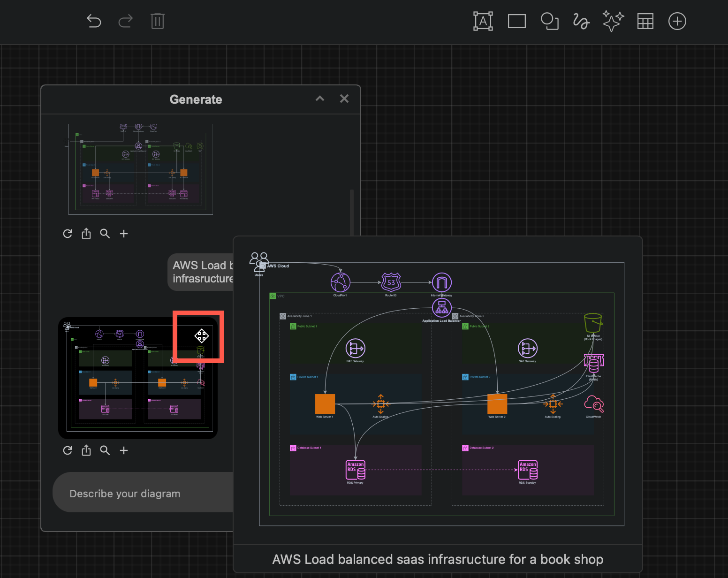The width and height of the screenshot is (728, 578).
Task: Select the text tool in the toolbar
Action: [x=483, y=21]
